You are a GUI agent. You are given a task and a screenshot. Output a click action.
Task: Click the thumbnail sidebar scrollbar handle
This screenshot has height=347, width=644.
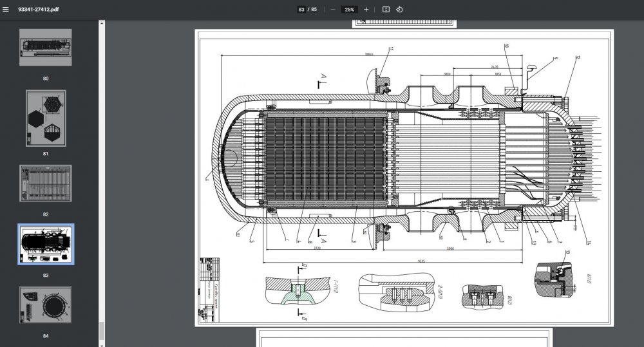tap(101, 332)
